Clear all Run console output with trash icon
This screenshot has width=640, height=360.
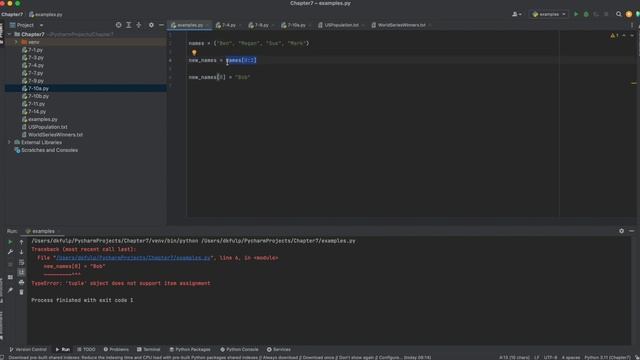tap(21, 292)
